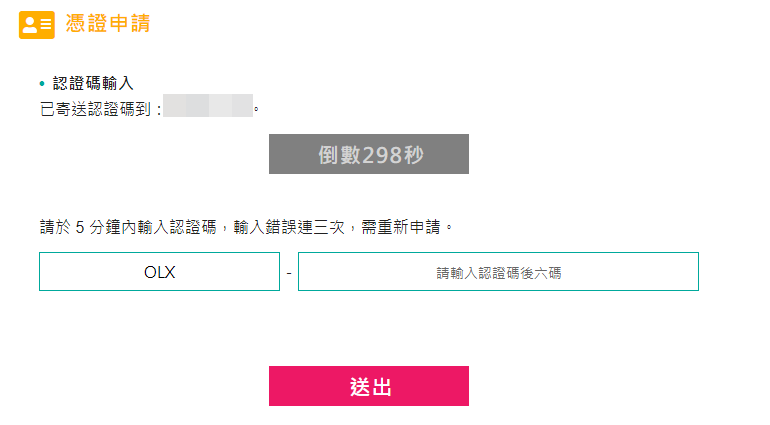This screenshot has width=770, height=425.
Task: Click the 298 number in the countdown timer
Action: (383, 155)
